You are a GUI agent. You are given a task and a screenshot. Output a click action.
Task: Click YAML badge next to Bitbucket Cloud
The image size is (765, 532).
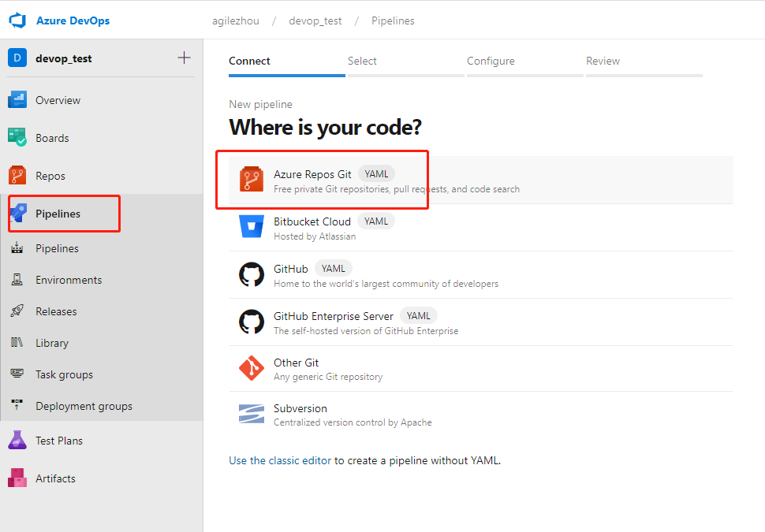[x=376, y=221]
